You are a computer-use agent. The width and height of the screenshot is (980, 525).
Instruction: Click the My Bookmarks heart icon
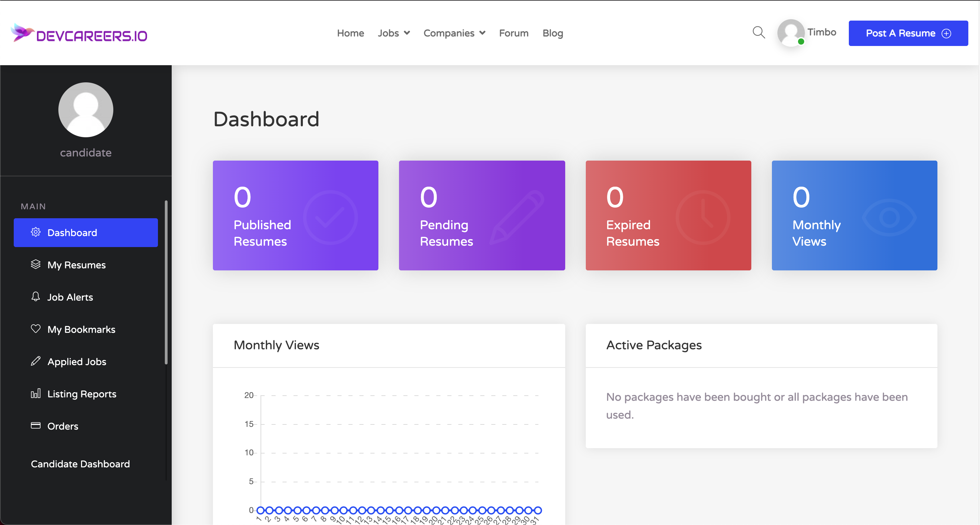tap(35, 329)
